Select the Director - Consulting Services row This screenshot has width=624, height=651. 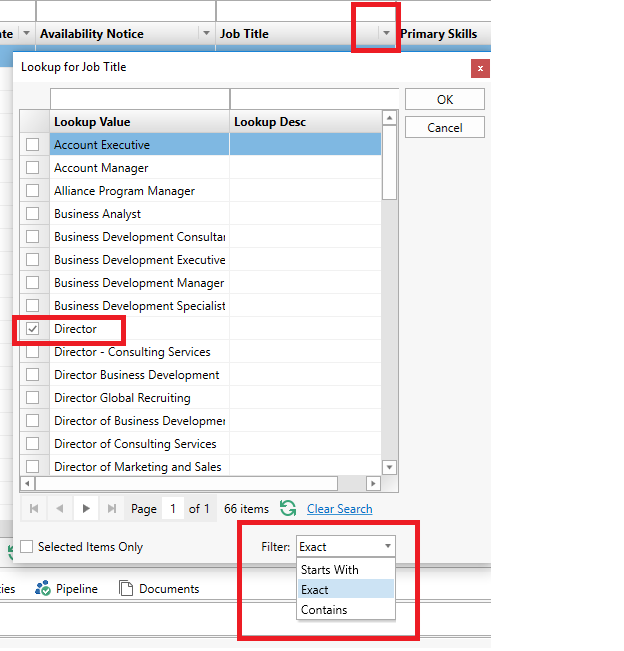pos(201,352)
